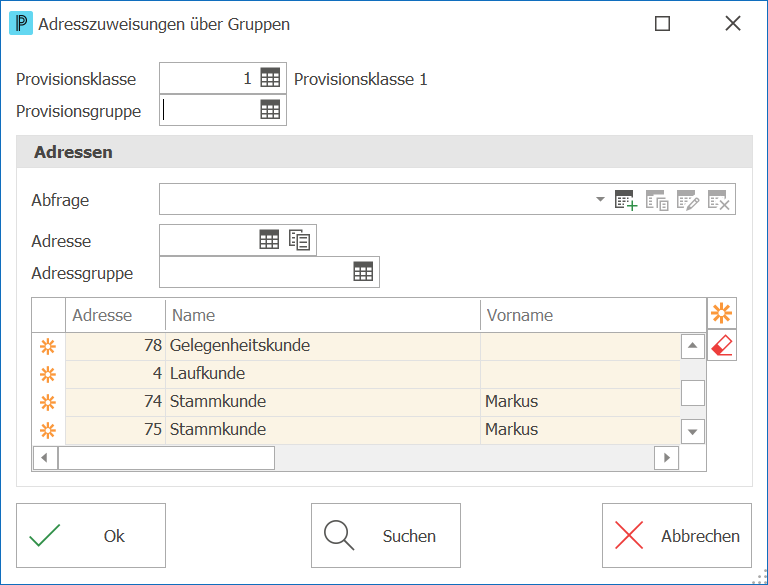Select the Gelegenheitskunde name cell

323,346
